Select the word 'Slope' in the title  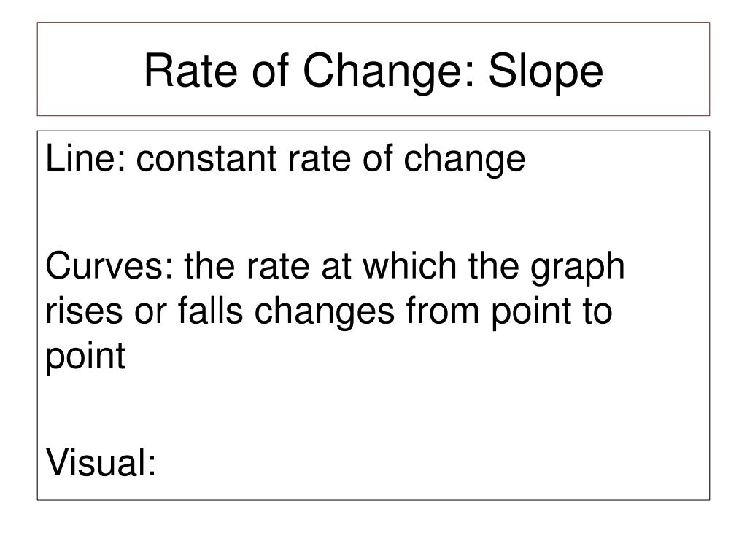(x=546, y=71)
